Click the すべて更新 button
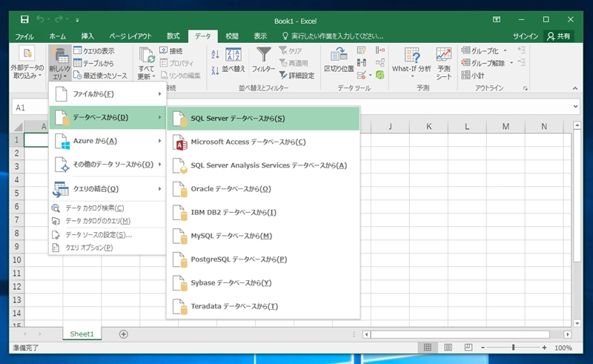Screen dimensions: 593x364 (x=146, y=63)
